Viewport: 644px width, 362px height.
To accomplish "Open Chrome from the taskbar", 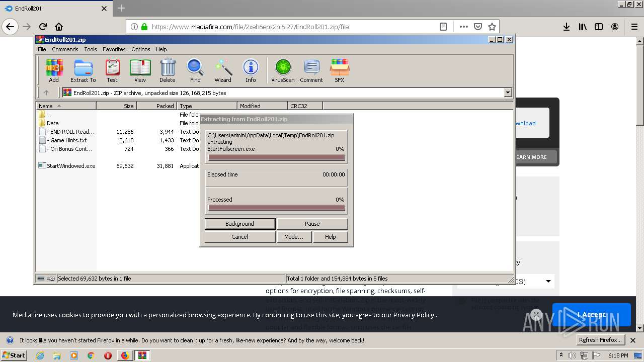I will pos(91,355).
